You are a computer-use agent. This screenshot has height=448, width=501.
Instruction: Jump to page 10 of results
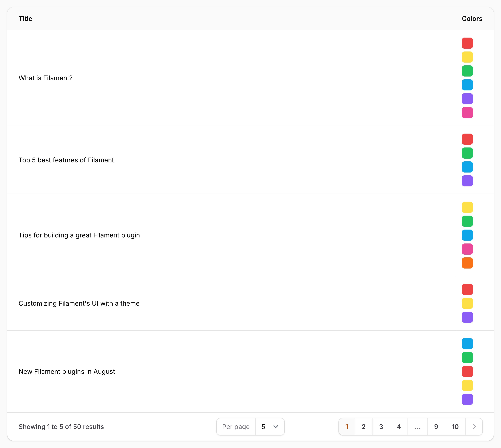[455, 427]
